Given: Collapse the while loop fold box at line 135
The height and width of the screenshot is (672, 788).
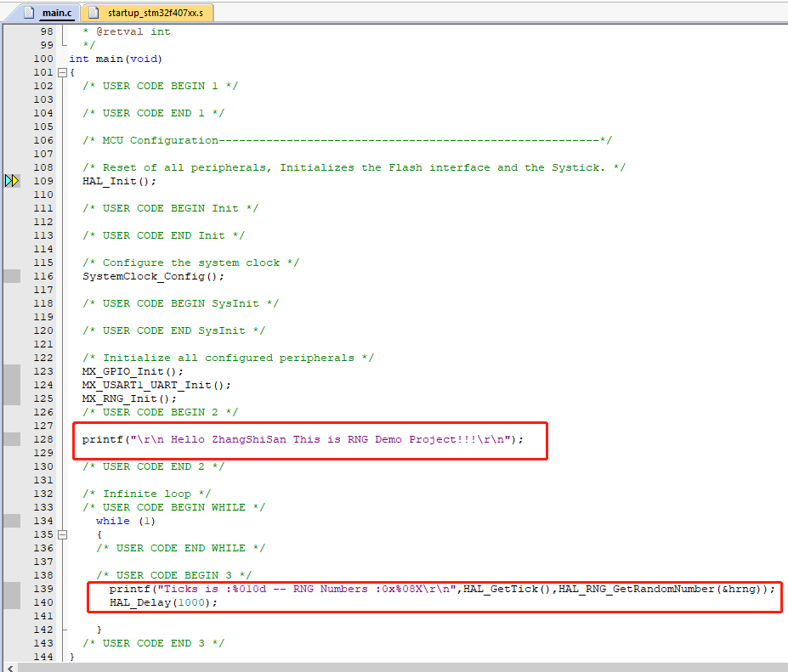Looking at the screenshot, I should [63, 534].
